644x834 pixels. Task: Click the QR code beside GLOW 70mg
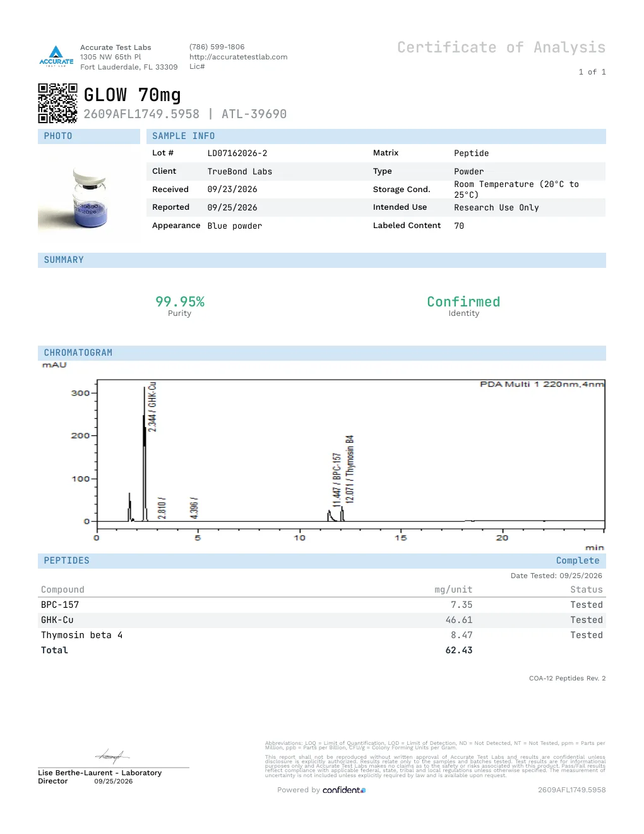tap(57, 103)
